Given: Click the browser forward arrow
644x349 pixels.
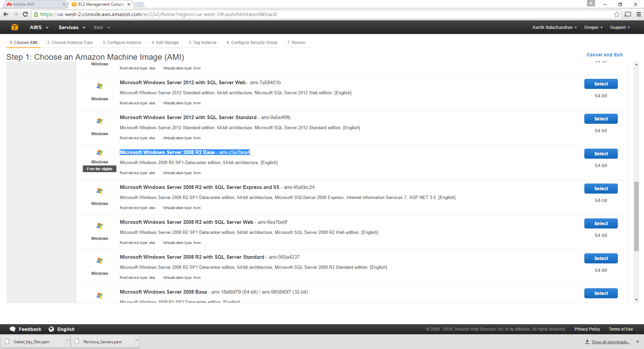Looking at the screenshot, I should click(15, 14).
